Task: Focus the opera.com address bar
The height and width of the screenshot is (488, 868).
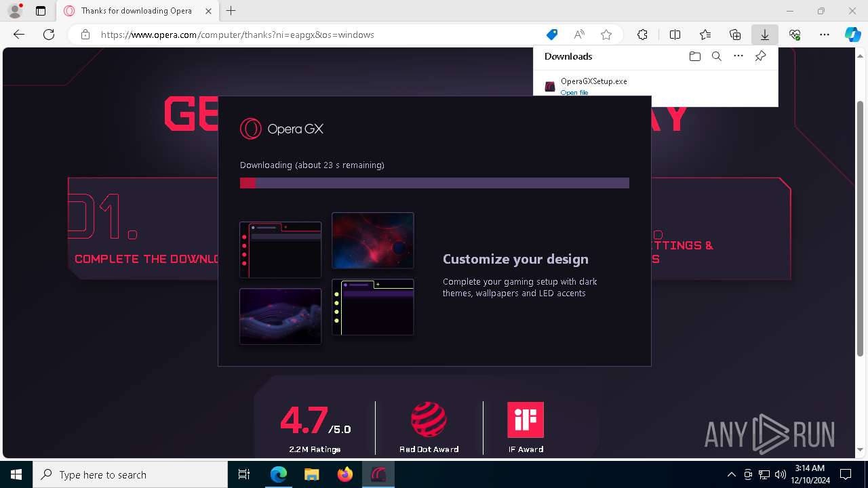Action: tap(319, 35)
